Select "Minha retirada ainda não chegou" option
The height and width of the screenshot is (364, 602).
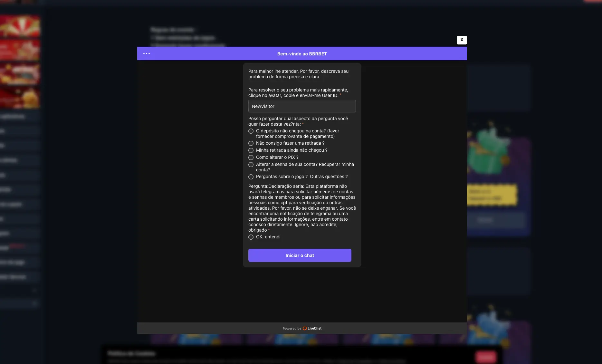[x=251, y=150]
